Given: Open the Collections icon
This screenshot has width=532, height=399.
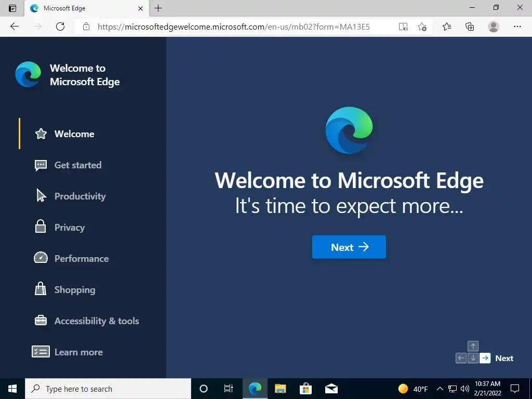Looking at the screenshot, I should coord(470,26).
